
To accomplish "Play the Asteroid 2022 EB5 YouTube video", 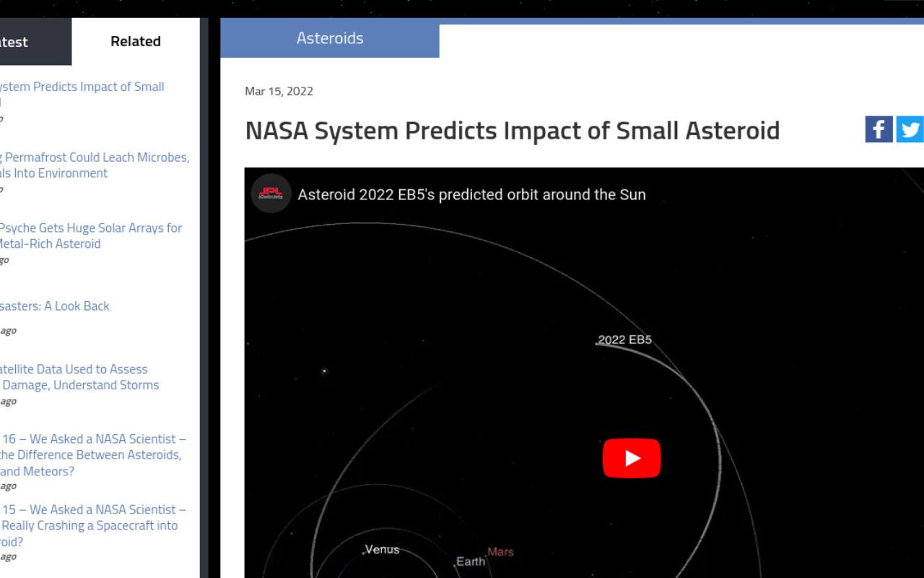I will point(632,458).
